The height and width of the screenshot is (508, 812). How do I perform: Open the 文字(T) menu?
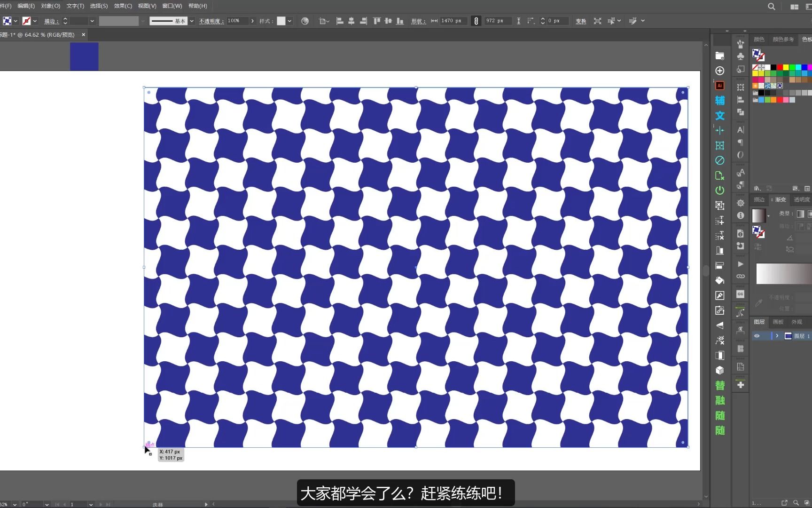pyautogui.click(x=75, y=6)
